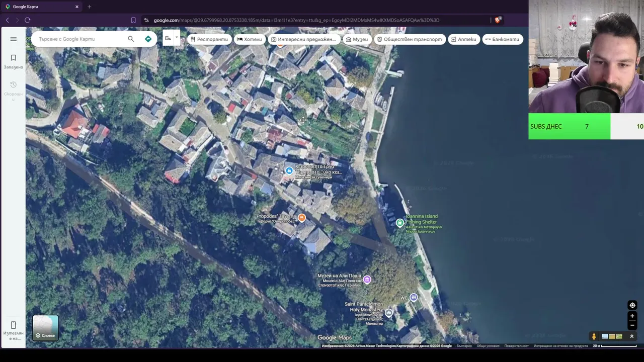Screen dimensions: 644x362
Task: Close the Google Карти tab
Action: (x=77, y=7)
